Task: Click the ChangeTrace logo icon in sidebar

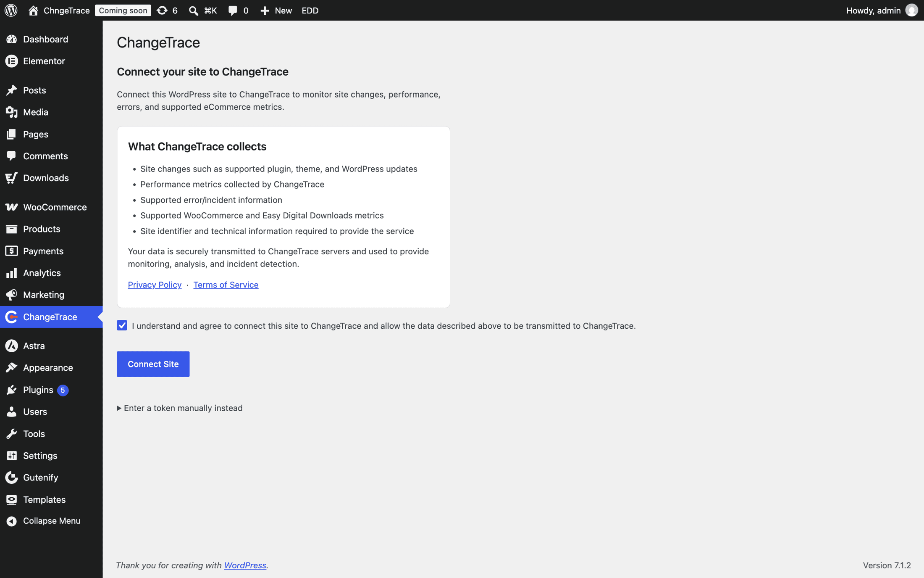Action: coord(12,317)
